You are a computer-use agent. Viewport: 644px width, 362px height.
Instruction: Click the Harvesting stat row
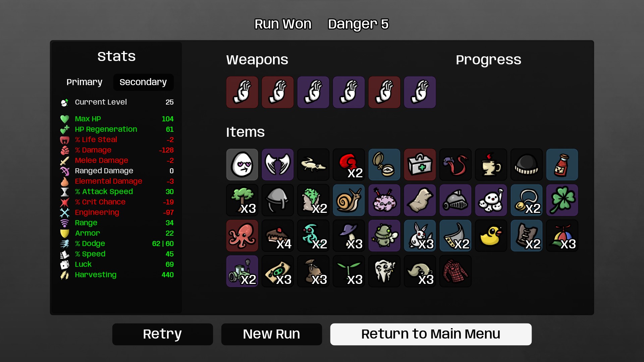point(117,275)
